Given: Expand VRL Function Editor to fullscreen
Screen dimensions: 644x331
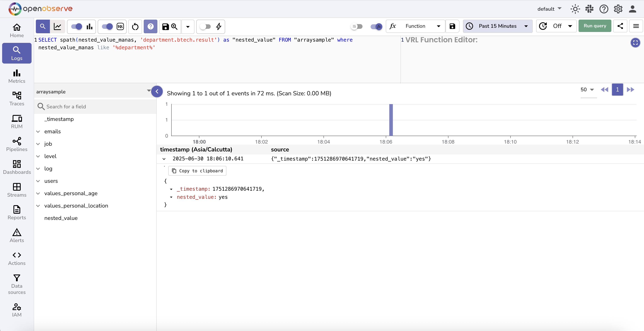Looking at the screenshot, I should [635, 42].
